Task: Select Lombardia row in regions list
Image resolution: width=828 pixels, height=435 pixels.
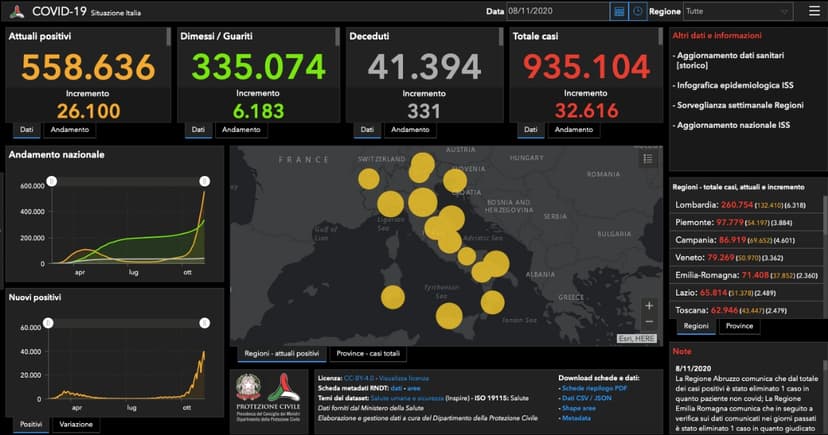Action: (x=747, y=205)
